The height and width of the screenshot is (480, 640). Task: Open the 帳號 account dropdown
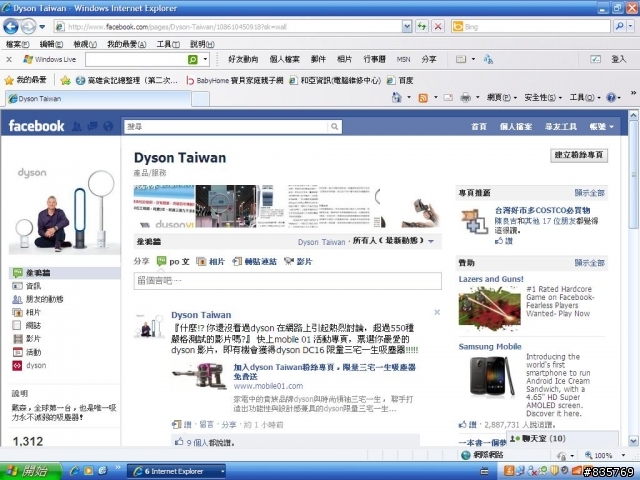[601, 127]
